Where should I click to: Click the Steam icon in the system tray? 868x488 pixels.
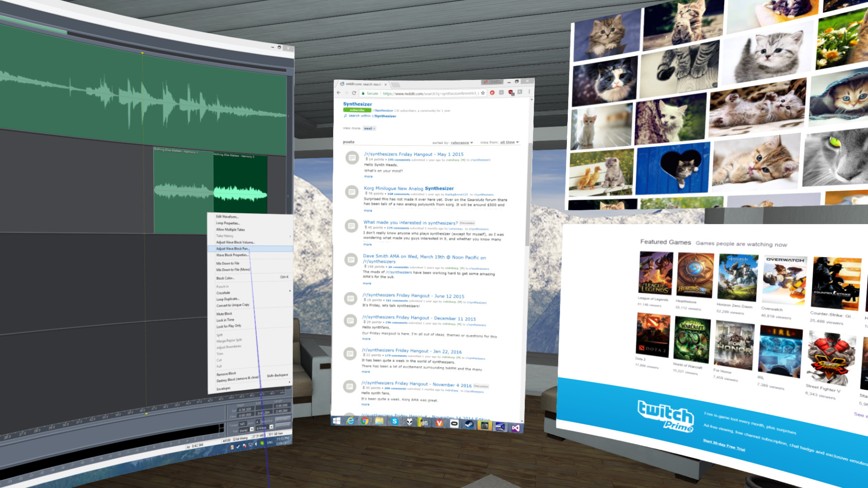(x=238, y=447)
